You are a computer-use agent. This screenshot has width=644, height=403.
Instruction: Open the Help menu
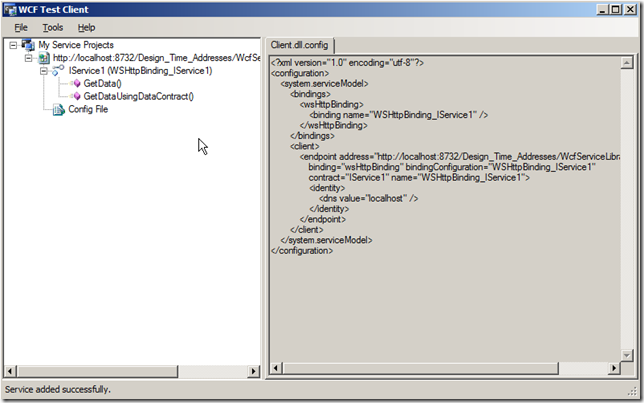86,28
